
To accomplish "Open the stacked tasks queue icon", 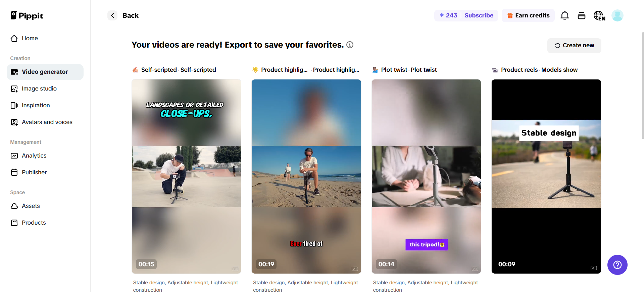I will (x=582, y=15).
